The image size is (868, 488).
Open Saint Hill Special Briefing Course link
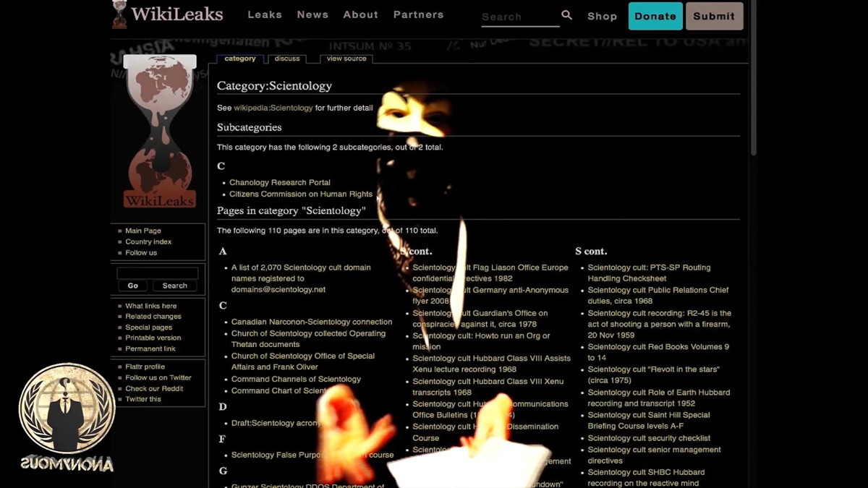point(649,421)
